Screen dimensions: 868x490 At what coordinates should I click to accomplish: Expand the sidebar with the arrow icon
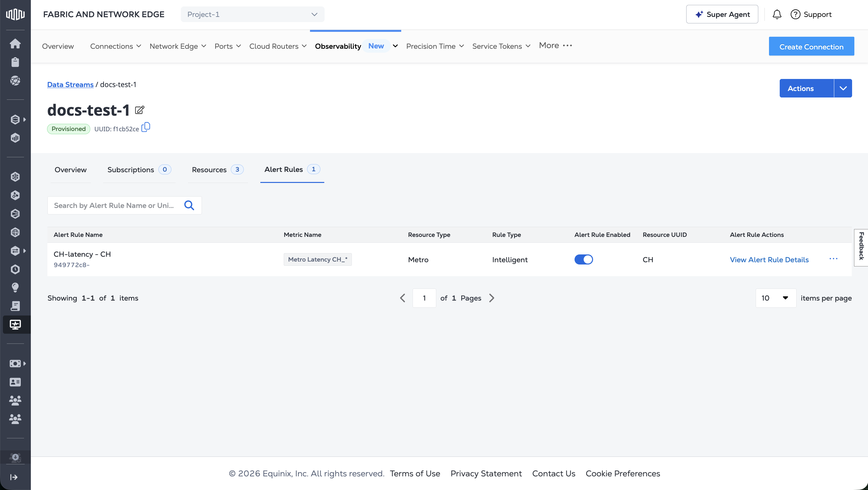(14, 477)
